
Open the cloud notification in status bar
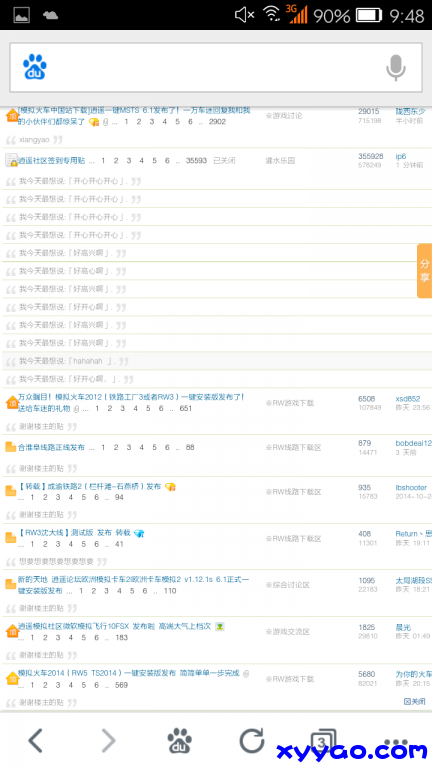(50, 15)
